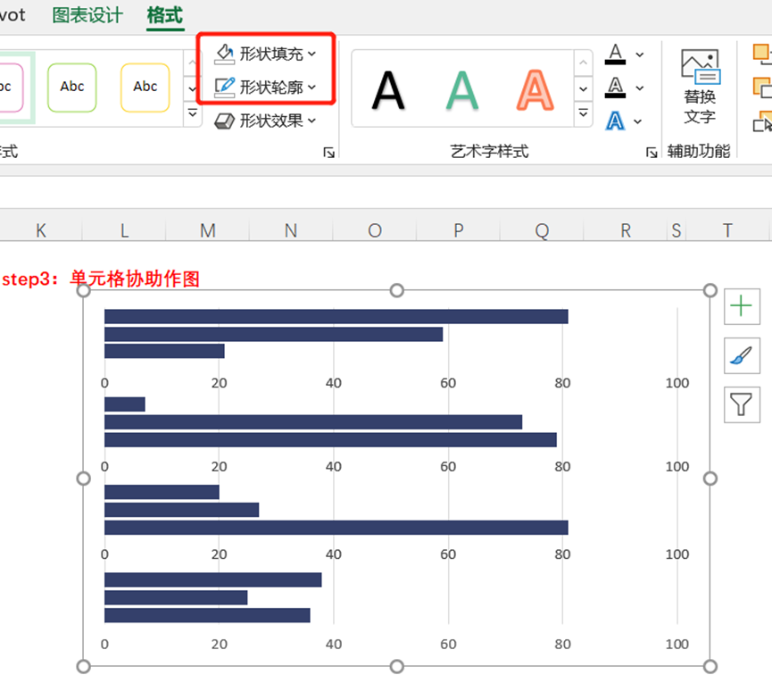Click the blue text effects A icon
This screenshot has height=700, width=772.
coord(615,121)
